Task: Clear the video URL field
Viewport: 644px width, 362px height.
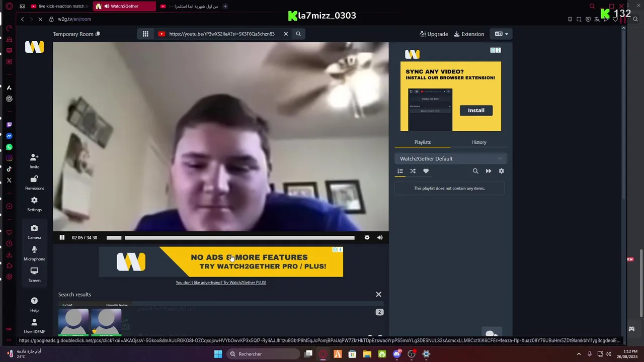Action: 286,34
